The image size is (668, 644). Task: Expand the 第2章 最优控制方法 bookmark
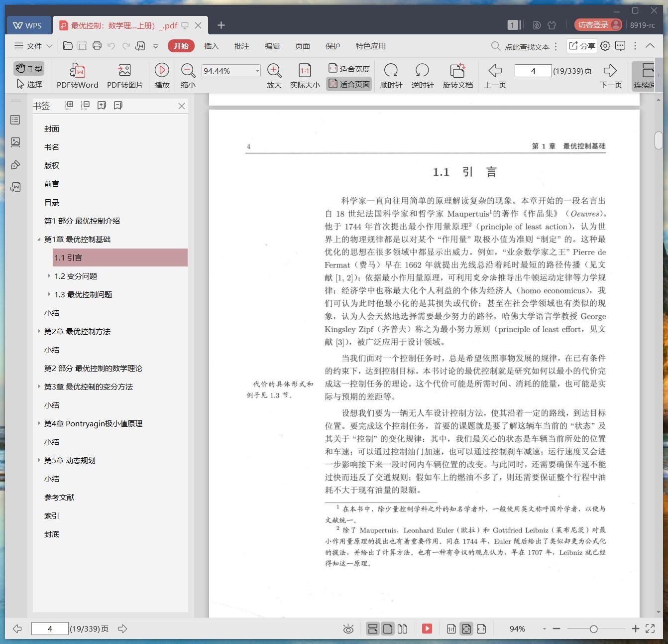pyautogui.click(x=39, y=331)
